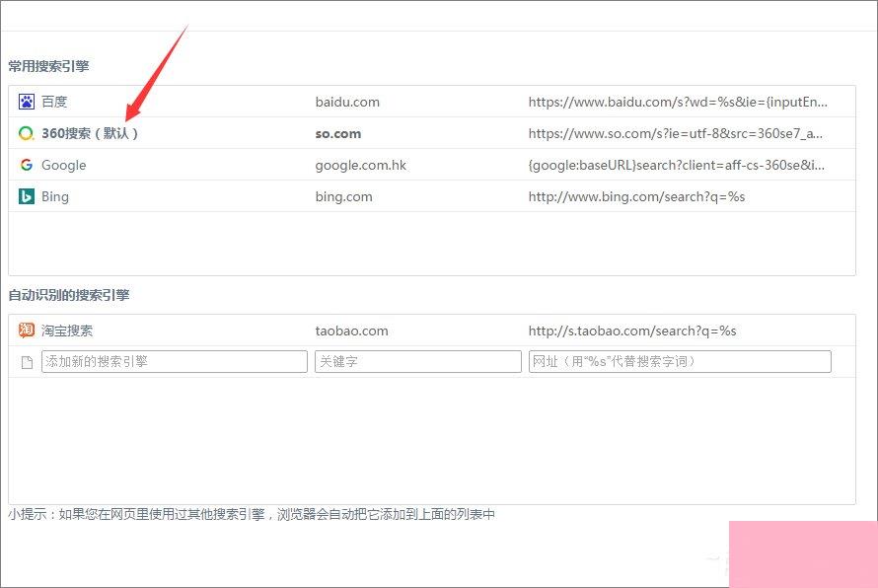Click the Bing logo icon

click(x=27, y=196)
